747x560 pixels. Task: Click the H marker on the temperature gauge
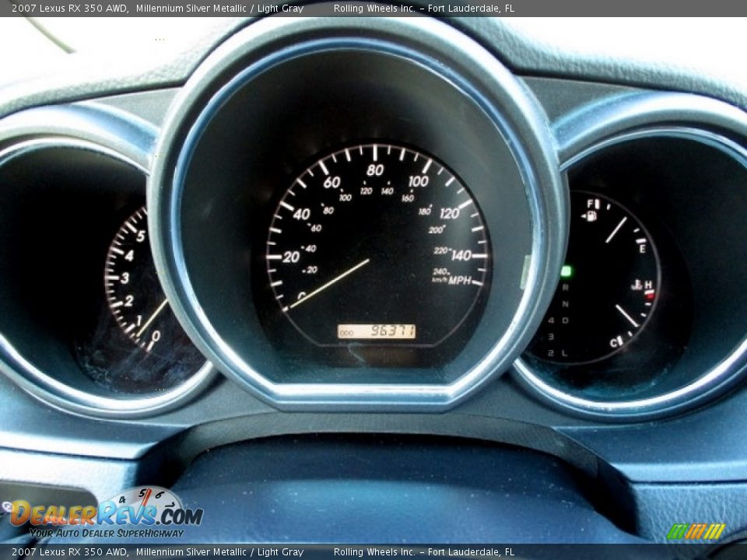(648, 285)
